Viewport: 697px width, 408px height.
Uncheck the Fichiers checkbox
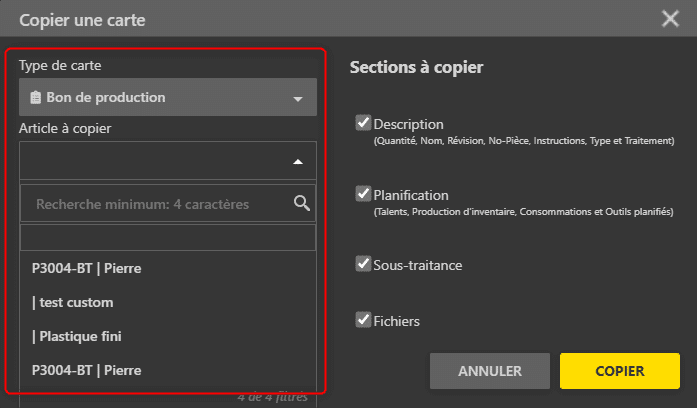[x=363, y=320]
